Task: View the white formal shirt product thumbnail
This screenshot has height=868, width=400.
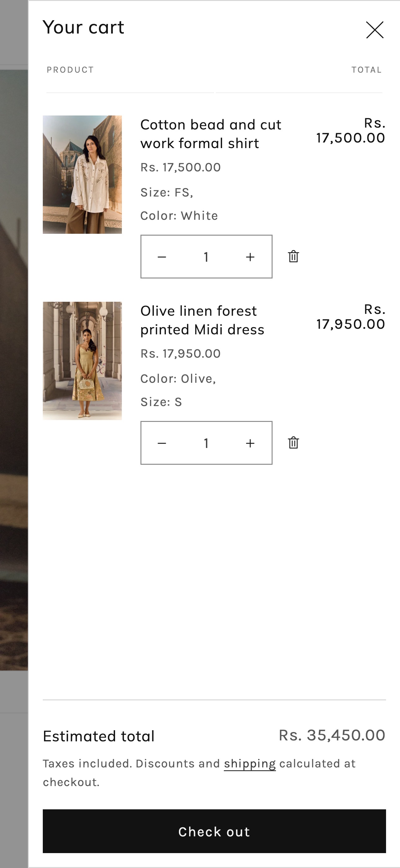Action: coord(82,174)
